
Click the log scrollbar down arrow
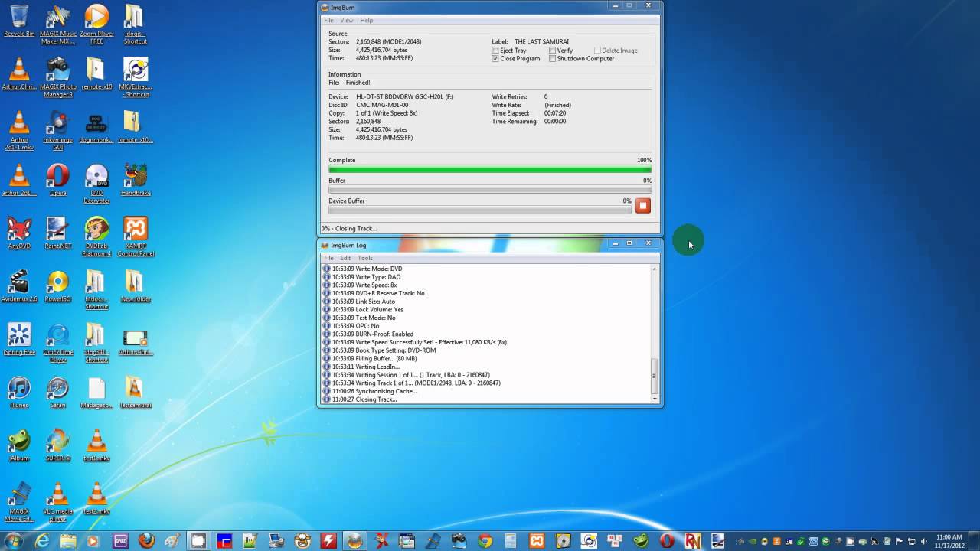point(655,399)
